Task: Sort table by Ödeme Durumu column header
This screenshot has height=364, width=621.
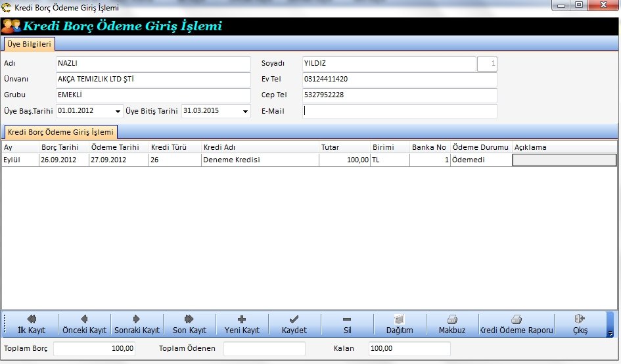Action: tap(480, 147)
